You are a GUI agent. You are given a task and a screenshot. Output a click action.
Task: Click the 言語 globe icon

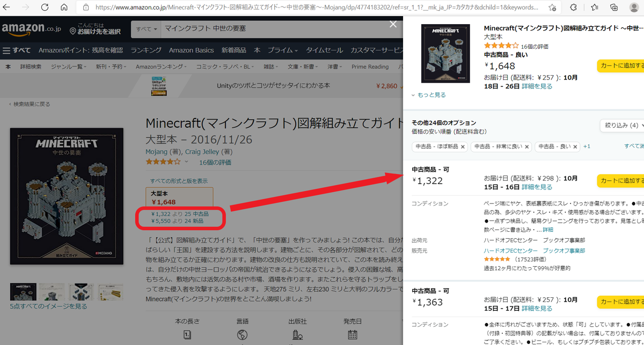point(242,335)
